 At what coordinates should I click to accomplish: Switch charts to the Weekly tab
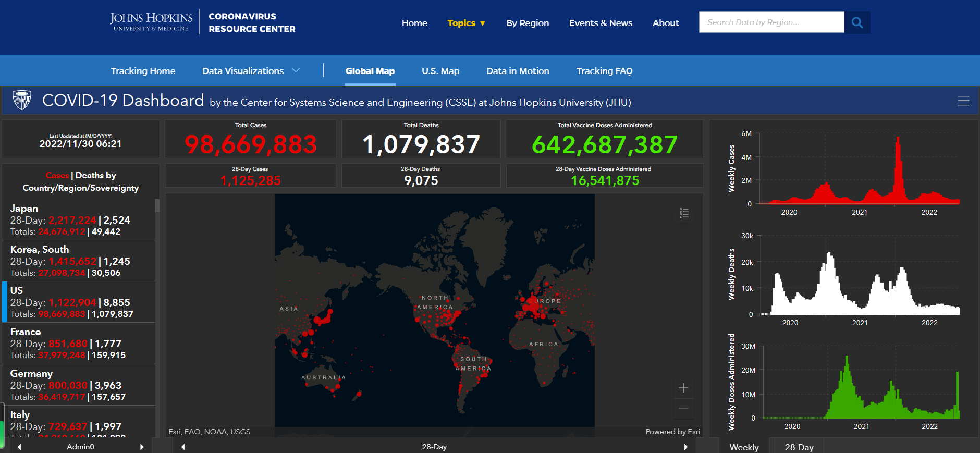point(744,447)
